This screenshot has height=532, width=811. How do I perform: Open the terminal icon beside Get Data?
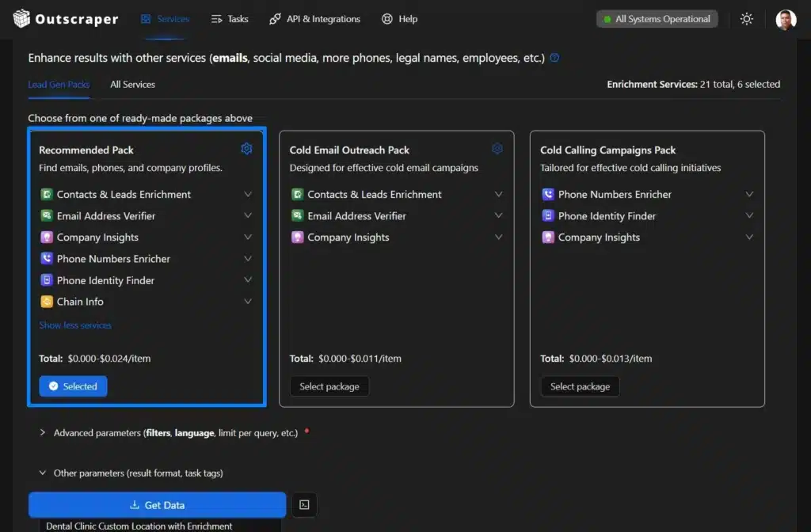[x=304, y=504]
